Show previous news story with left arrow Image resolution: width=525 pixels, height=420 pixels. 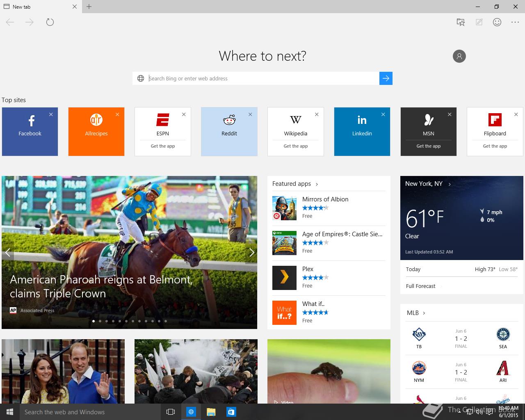7,253
